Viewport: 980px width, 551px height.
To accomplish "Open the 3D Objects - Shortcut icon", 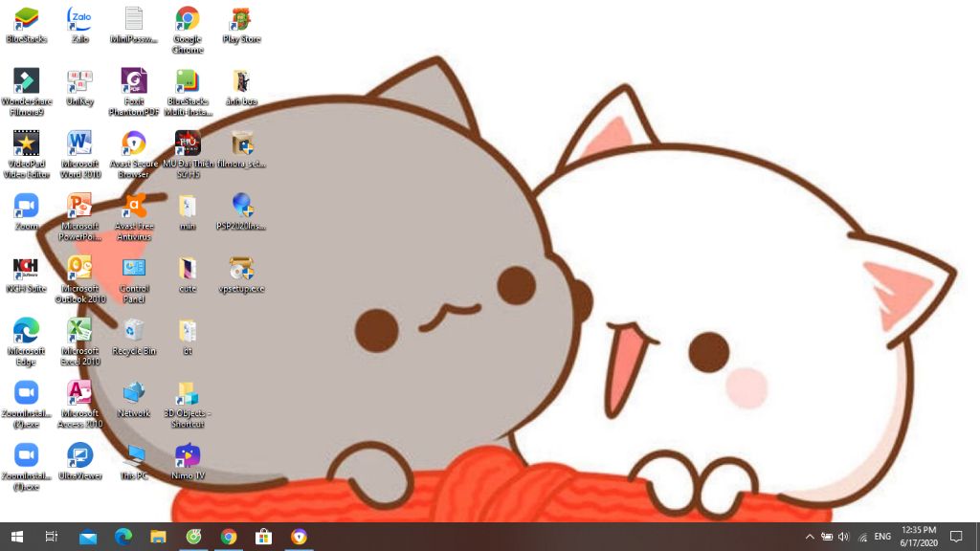I will tap(188, 405).
